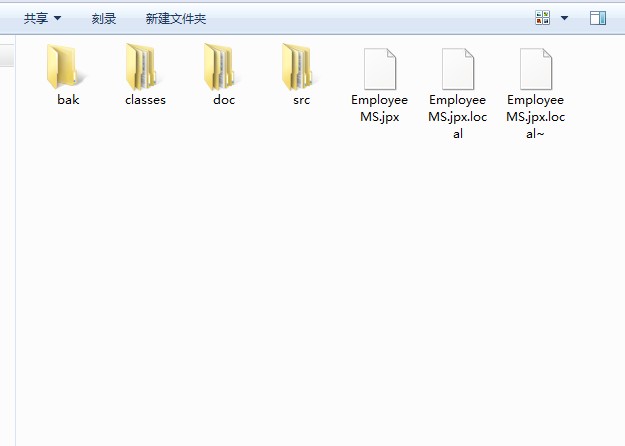
Task: Open the view options dropdown arrow
Action: pos(564,18)
